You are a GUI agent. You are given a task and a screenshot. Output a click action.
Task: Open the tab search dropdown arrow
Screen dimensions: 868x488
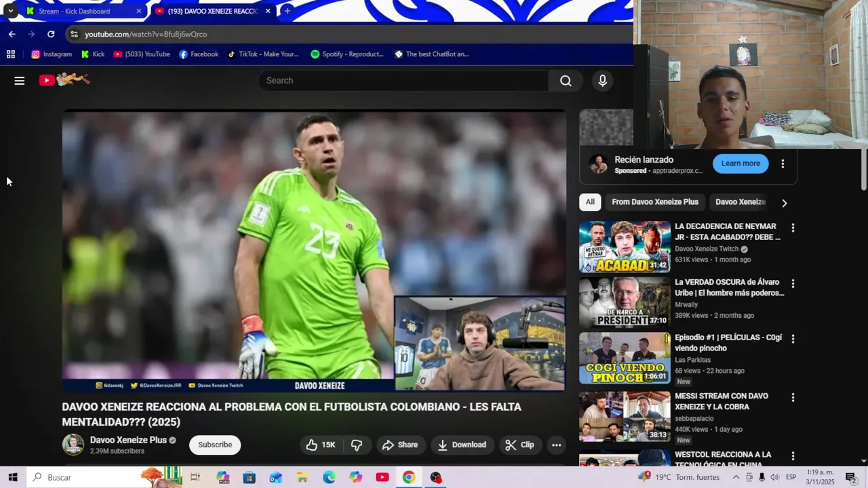pos(10,11)
